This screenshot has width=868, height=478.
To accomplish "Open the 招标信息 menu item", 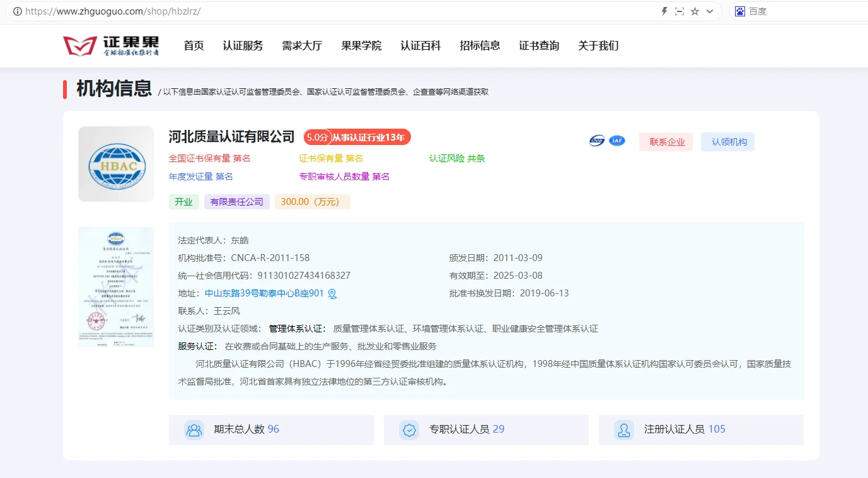I will point(480,45).
